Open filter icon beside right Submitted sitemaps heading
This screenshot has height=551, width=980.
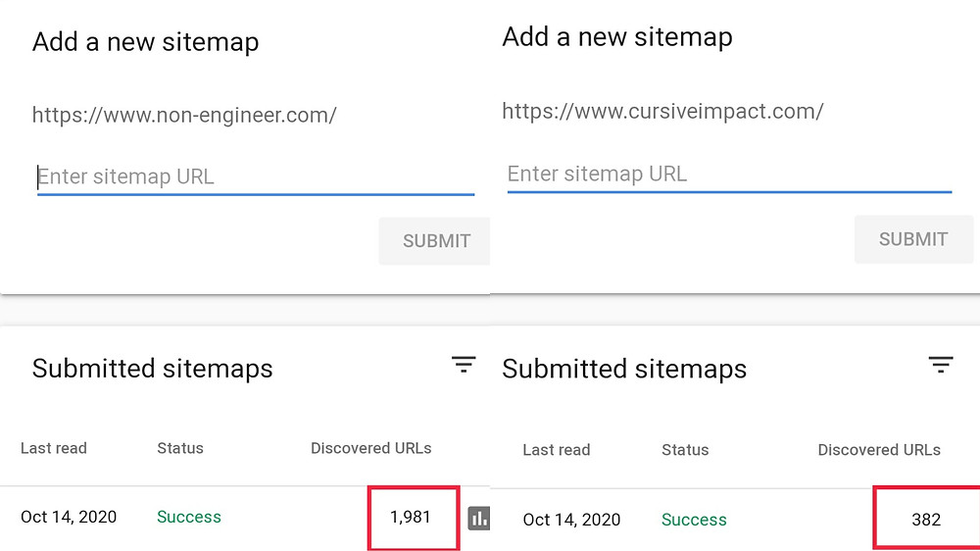941,366
